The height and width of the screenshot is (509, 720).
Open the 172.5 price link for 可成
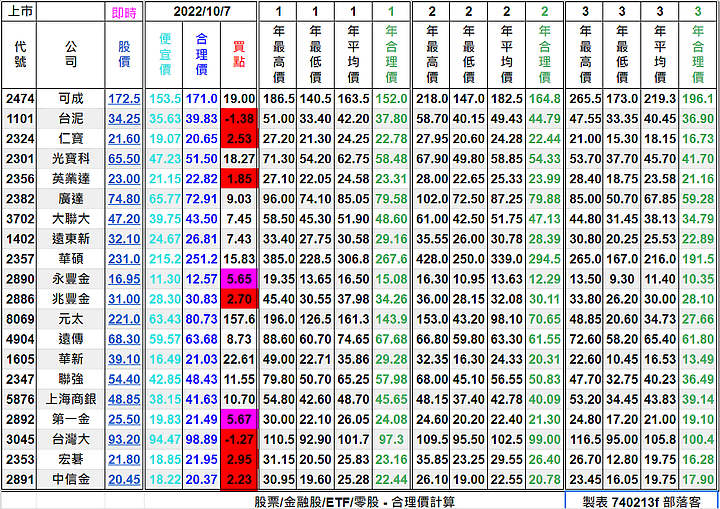pos(124,99)
